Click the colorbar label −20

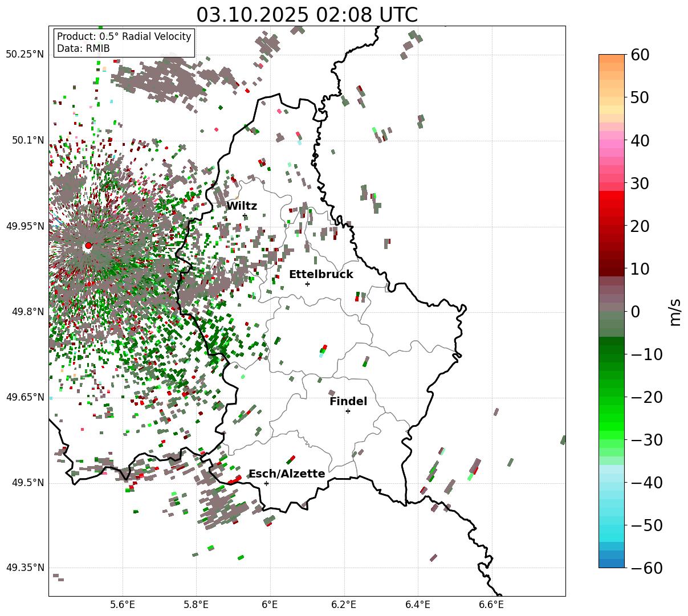click(646, 397)
